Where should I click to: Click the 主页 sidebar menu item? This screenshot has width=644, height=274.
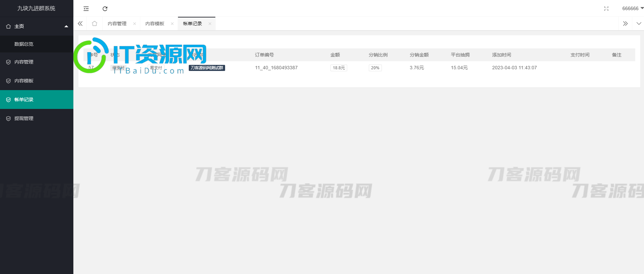click(x=37, y=26)
